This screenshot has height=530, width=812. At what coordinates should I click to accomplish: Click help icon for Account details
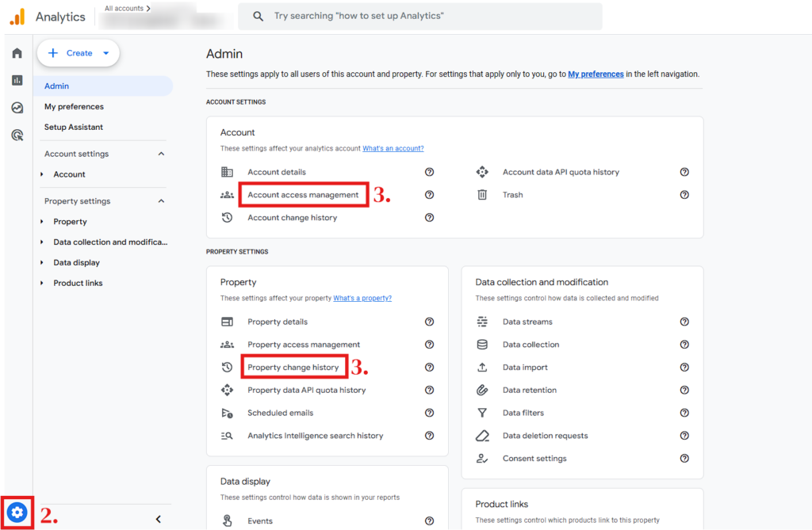pyautogui.click(x=429, y=172)
